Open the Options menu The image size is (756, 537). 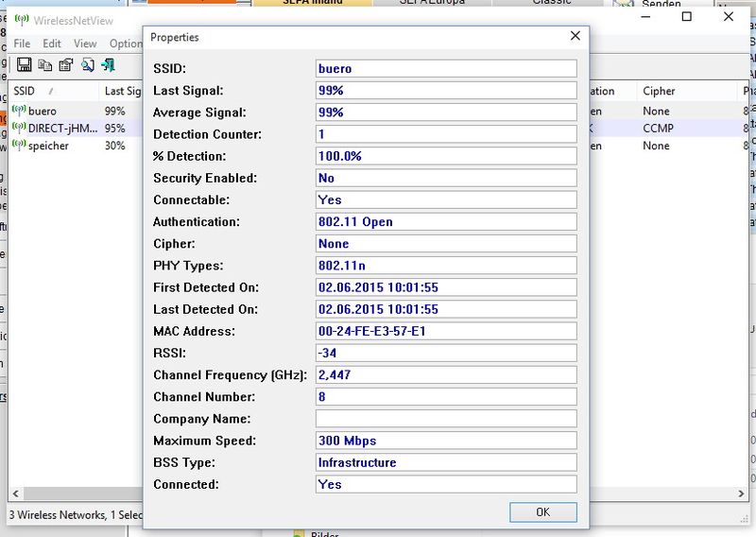pyautogui.click(x=126, y=43)
